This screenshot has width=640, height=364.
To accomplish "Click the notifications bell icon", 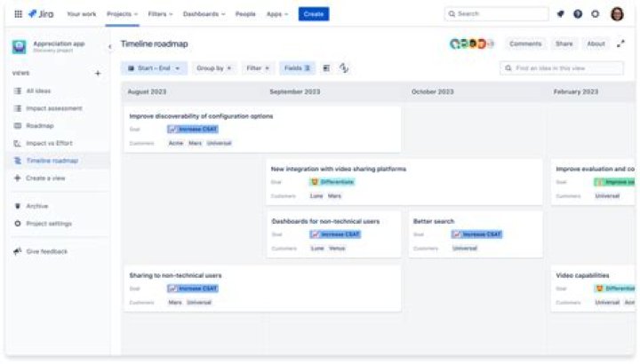I will click(560, 14).
